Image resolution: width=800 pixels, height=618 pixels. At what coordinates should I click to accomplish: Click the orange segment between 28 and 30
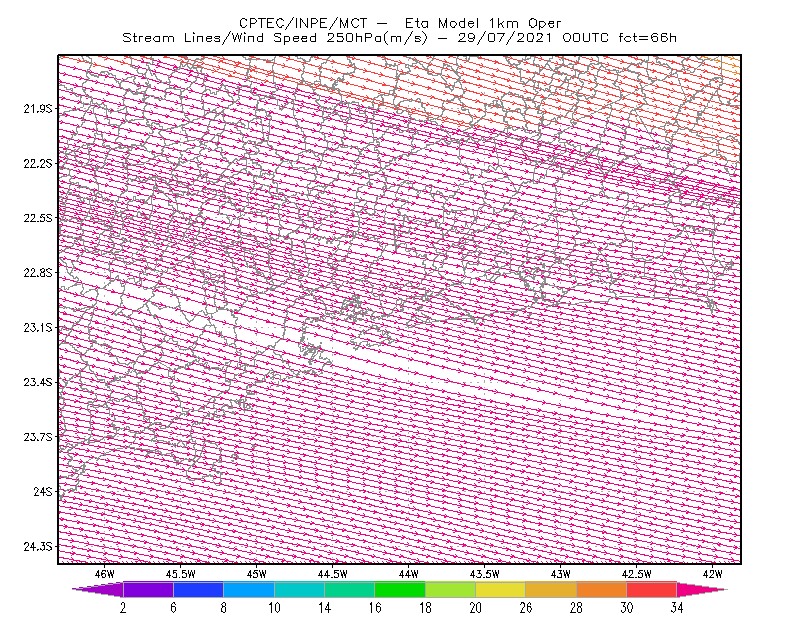[x=602, y=589]
